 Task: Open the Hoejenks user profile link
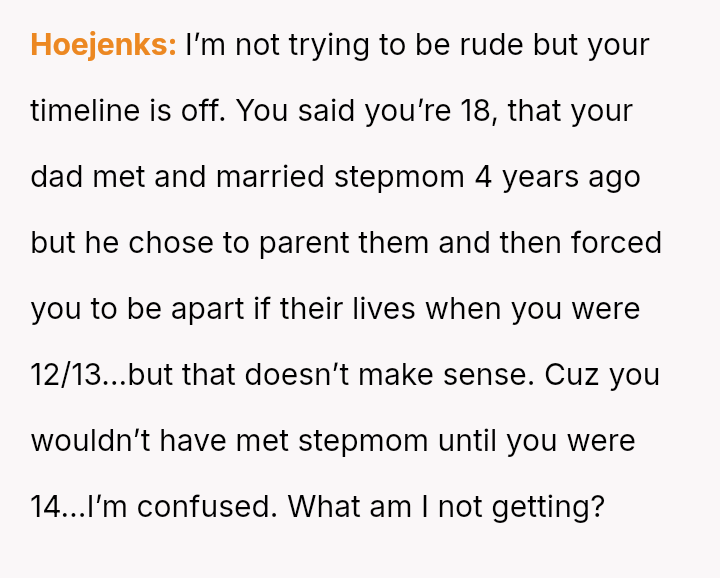coord(103,45)
